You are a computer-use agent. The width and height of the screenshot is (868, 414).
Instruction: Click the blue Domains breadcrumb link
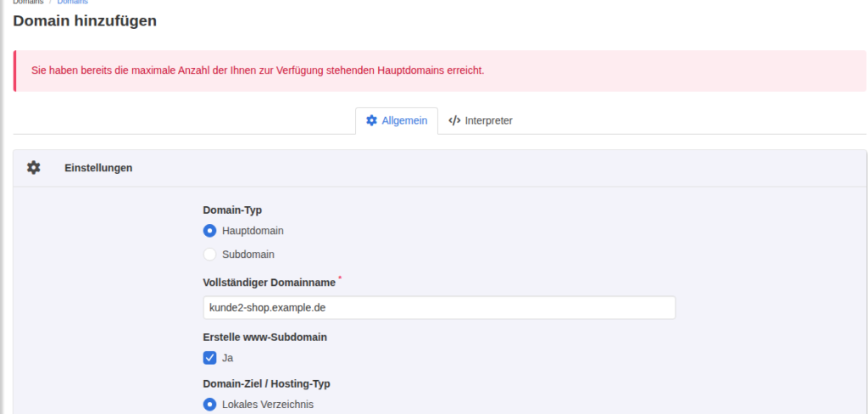[x=73, y=2]
